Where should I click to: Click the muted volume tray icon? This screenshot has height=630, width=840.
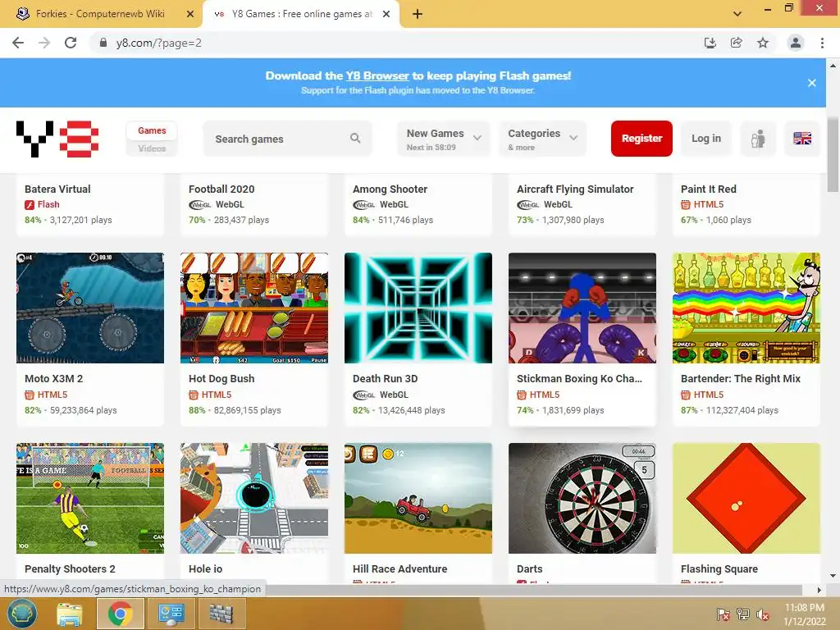(x=763, y=614)
